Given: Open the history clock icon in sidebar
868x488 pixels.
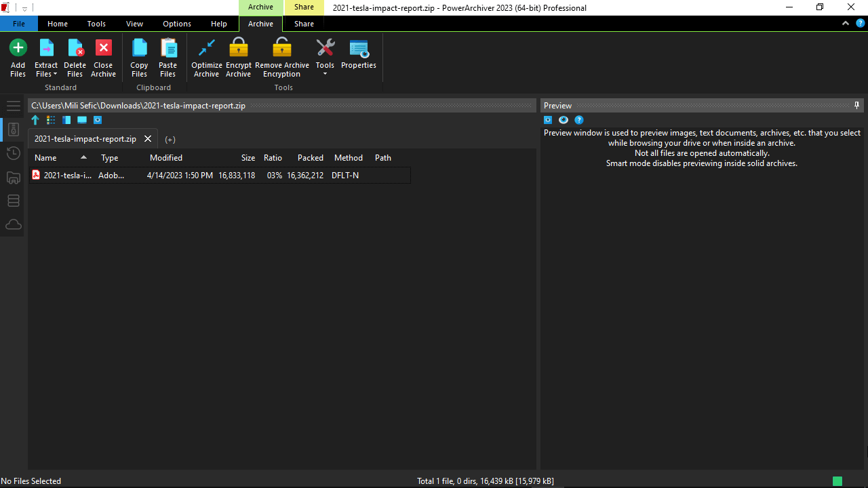Looking at the screenshot, I should [x=13, y=153].
